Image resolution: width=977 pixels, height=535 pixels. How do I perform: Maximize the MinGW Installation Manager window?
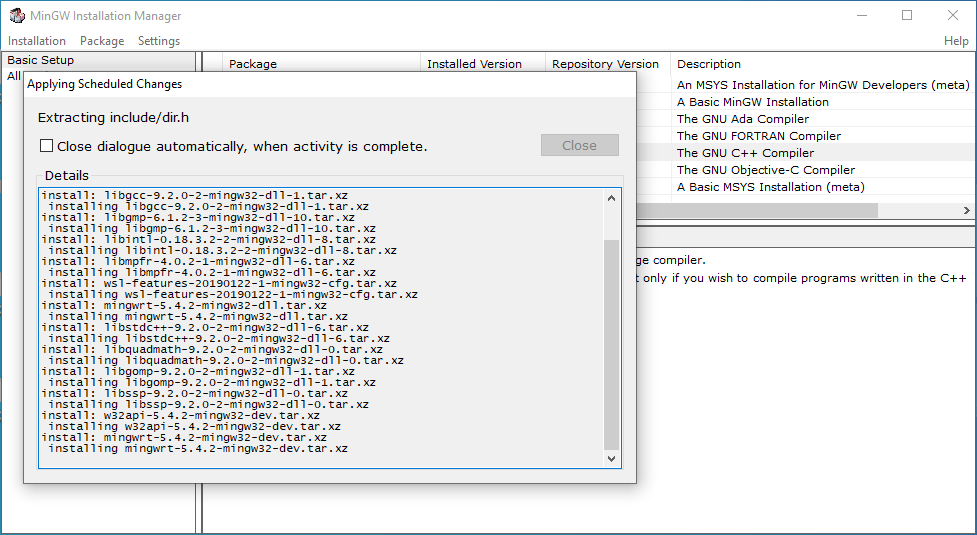tap(907, 16)
